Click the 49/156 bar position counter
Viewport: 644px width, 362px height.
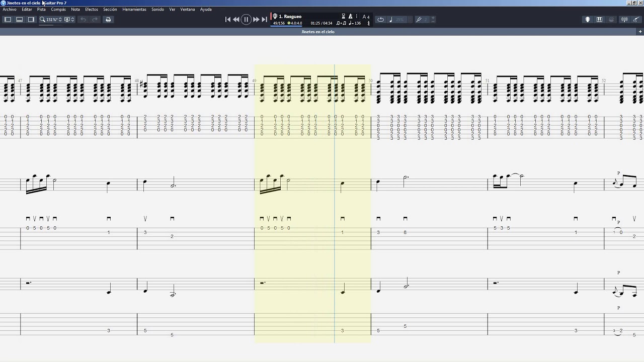279,23
